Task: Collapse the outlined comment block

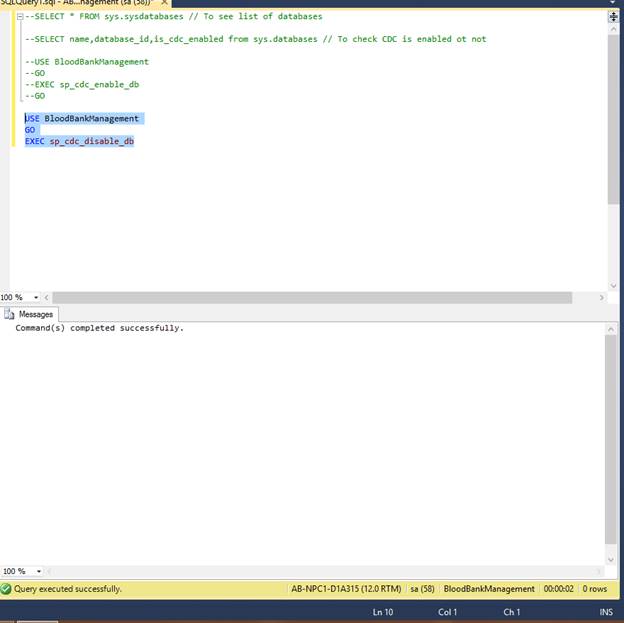Action: 20,17
